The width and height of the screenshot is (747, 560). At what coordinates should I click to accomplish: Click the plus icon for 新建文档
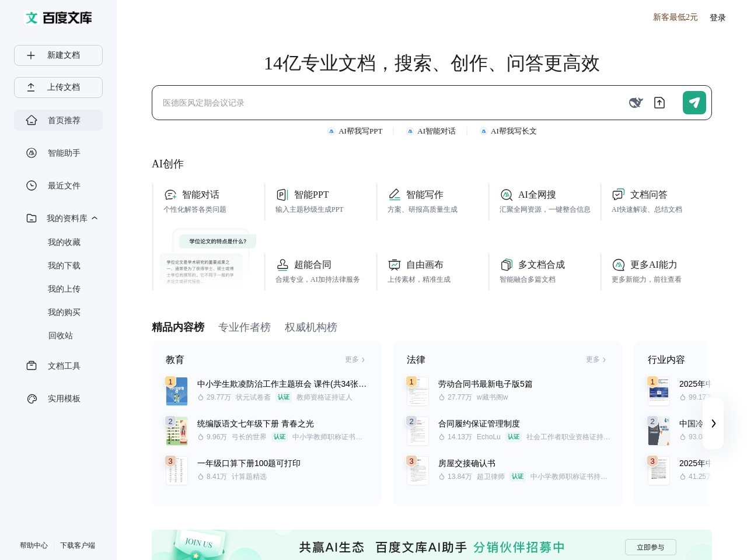tap(31, 55)
